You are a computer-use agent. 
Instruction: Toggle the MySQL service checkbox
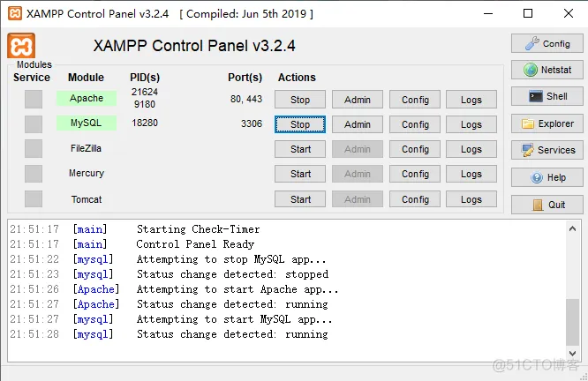[34, 123]
